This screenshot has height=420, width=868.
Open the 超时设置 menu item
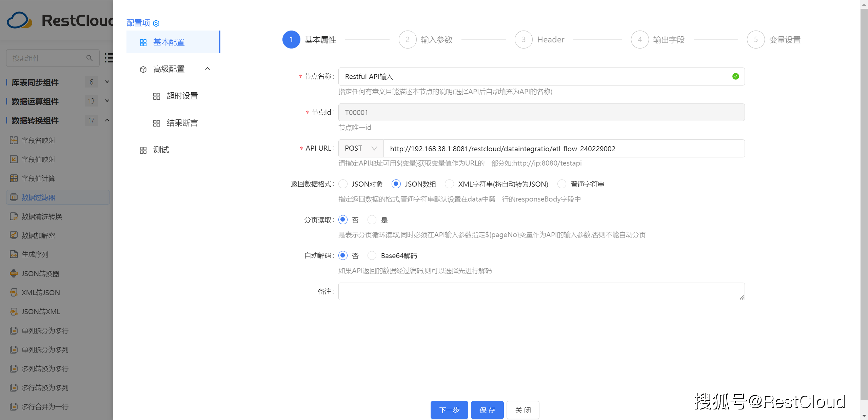pyautogui.click(x=173, y=96)
